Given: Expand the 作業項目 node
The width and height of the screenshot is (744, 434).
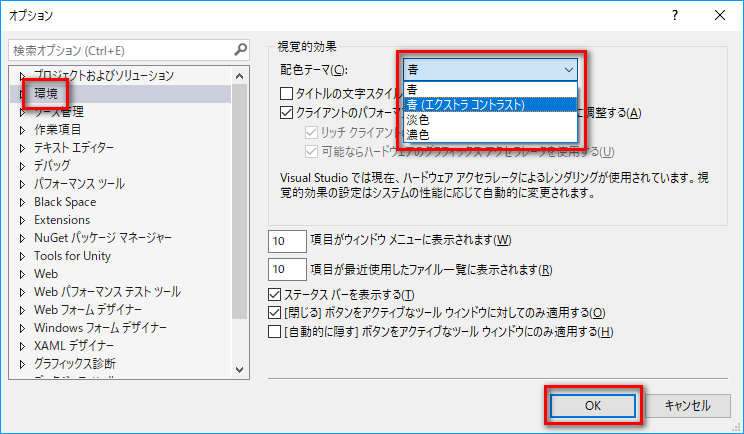Looking at the screenshot, I should (x=22, y=130).
